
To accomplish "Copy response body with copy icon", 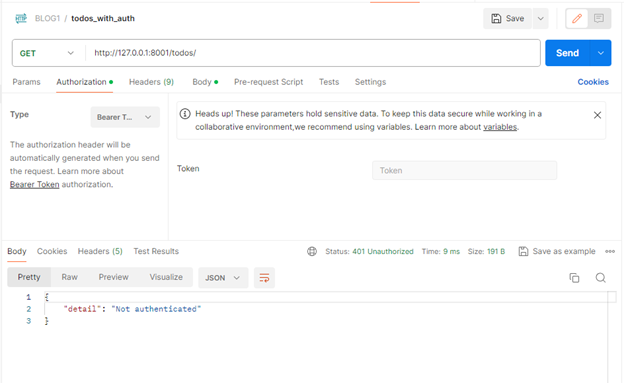I will coord(574,277).
